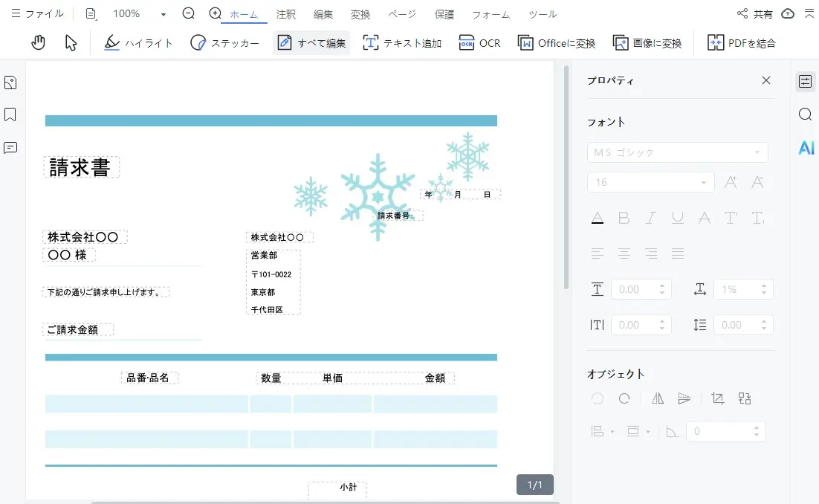Convert the PDF to Office format
Screen dimensions: 819x504
pyautogui.click(x=555, y=42)
